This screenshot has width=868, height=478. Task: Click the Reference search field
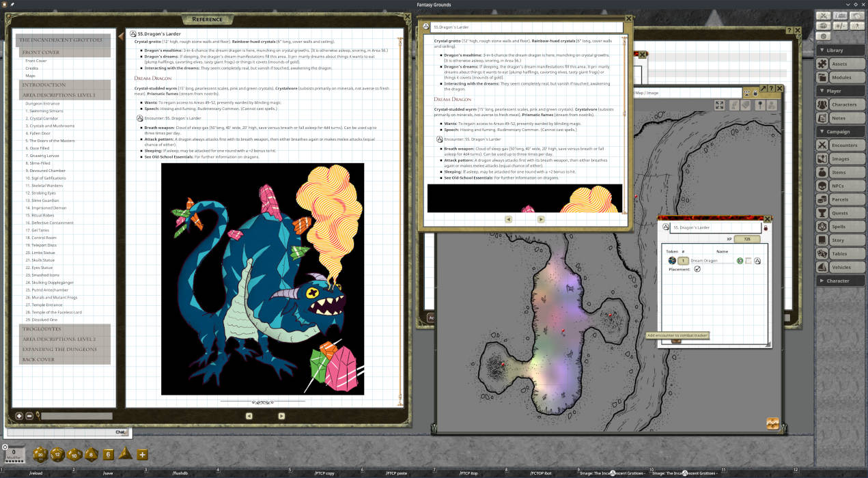[76, 416]
